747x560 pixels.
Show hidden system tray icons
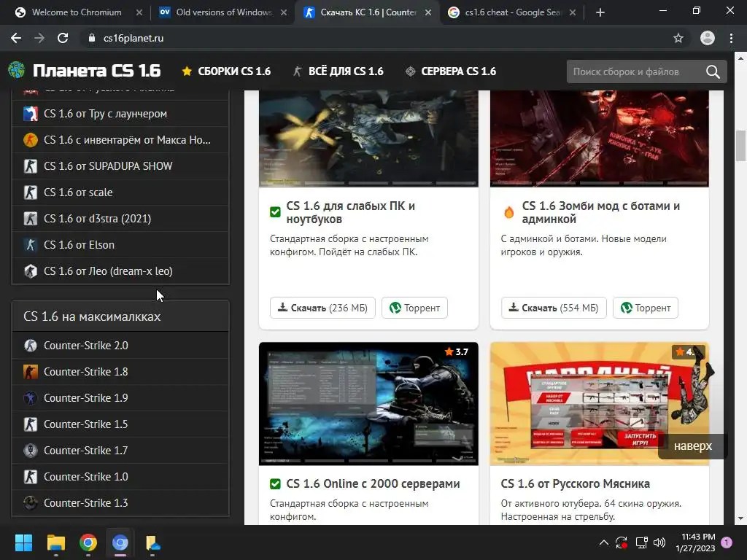click(603, 542)
